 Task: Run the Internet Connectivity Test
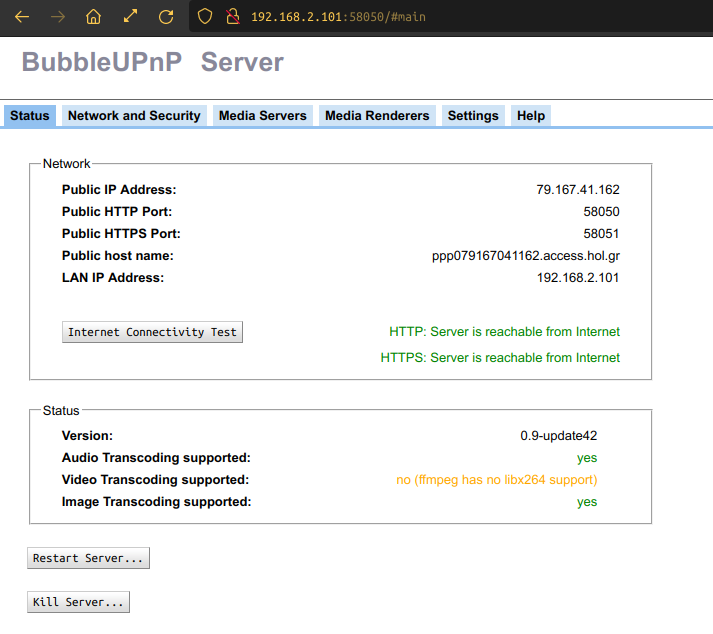(152, 332)
